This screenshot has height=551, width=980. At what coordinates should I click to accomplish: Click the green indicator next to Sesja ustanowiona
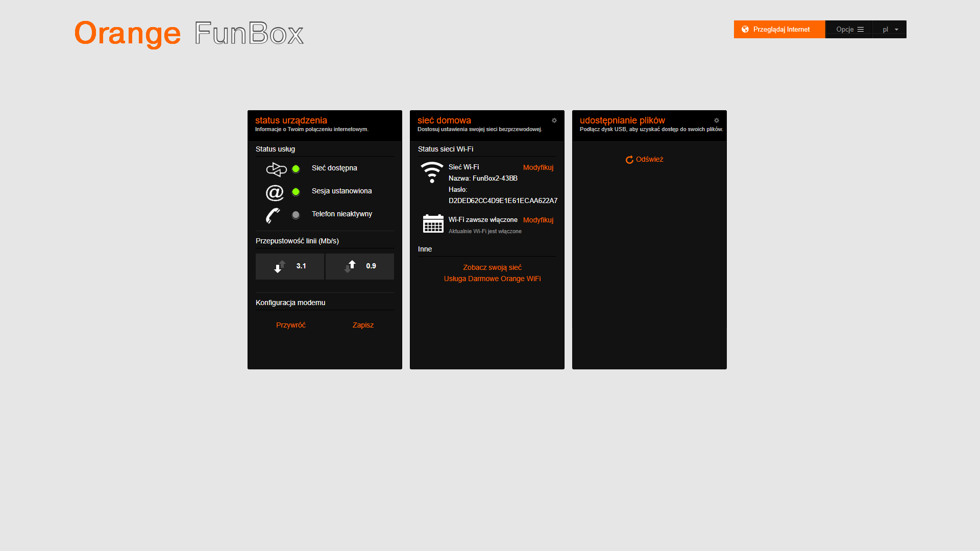point(296,192)
